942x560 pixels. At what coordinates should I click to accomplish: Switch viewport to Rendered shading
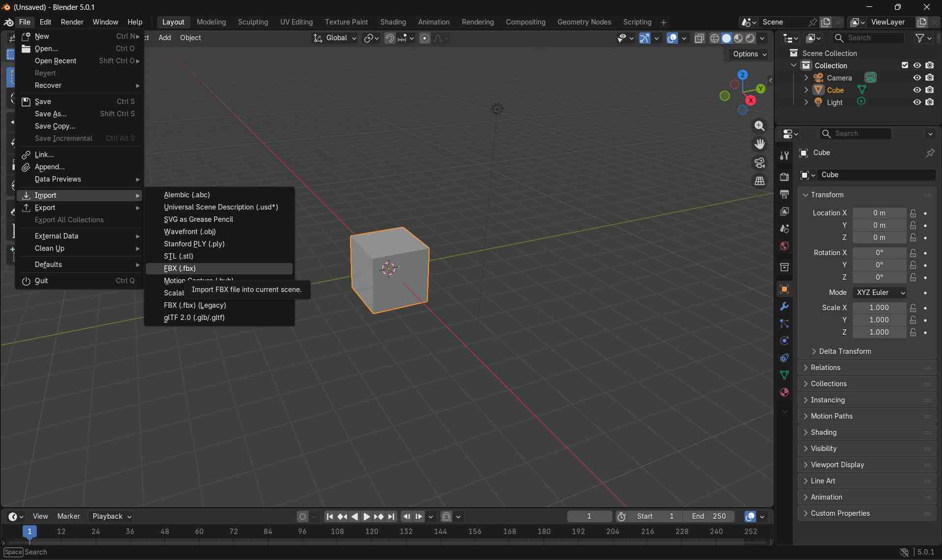[x=751, y=38]
